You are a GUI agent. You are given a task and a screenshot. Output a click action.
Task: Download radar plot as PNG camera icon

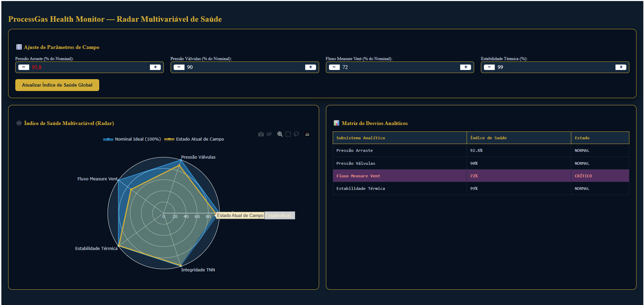click(x=261, y=134)
